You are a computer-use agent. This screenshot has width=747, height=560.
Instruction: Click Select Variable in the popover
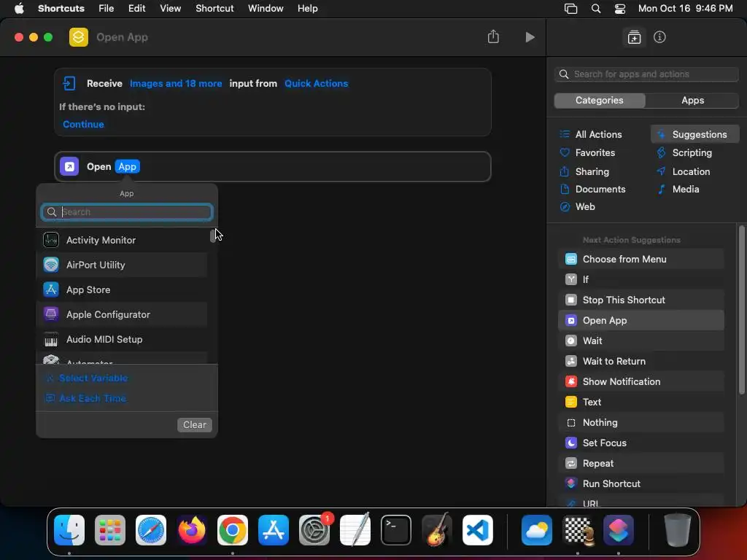pos(93,378)
